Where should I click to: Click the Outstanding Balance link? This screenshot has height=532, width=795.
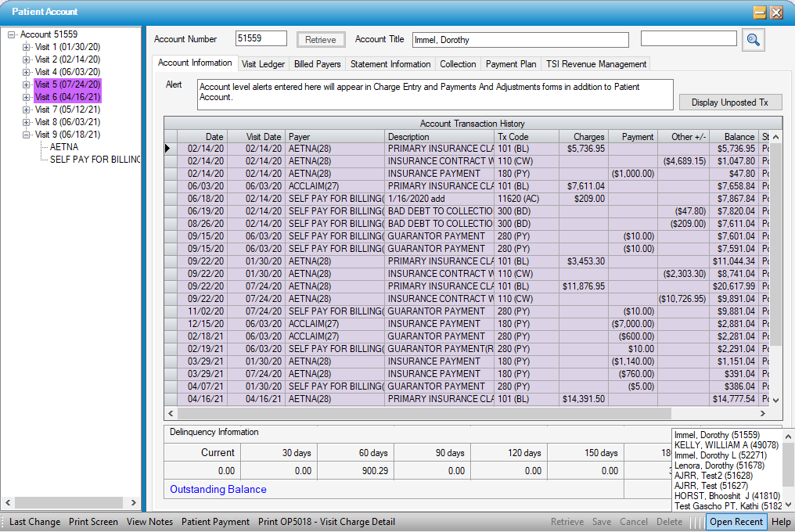(218, 490)
